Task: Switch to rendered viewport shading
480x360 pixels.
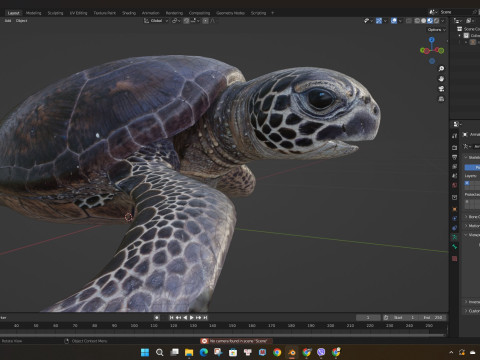Action: (x=436, y=21)
